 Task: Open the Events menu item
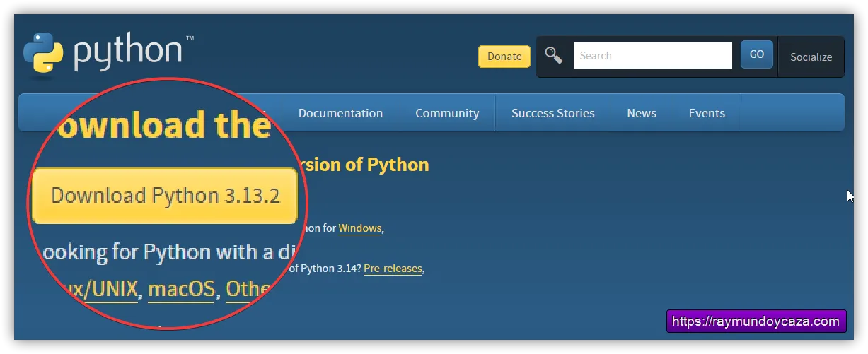point(707,113)
